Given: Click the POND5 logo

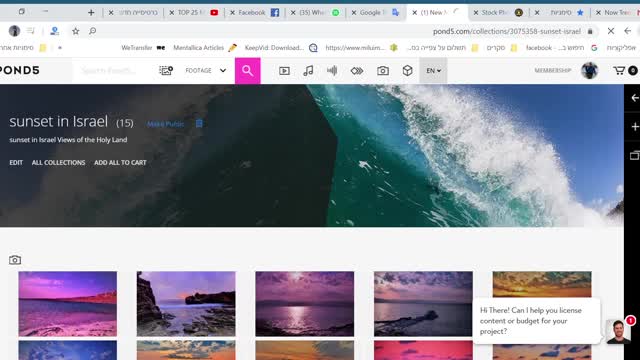Looking at the screenshot, I should tap(20, 70).
